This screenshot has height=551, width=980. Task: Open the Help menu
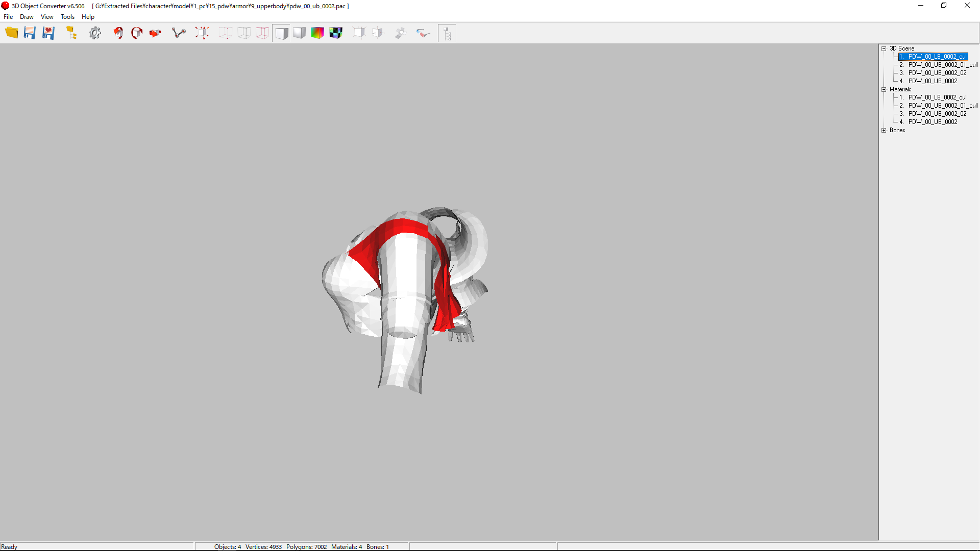88,17
